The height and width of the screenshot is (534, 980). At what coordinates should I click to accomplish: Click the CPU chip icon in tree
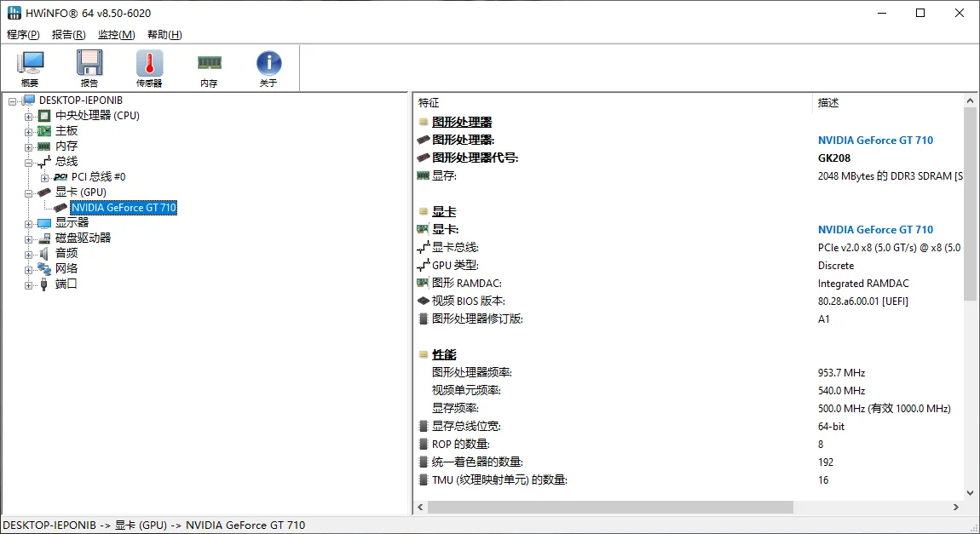click(44, 116)
